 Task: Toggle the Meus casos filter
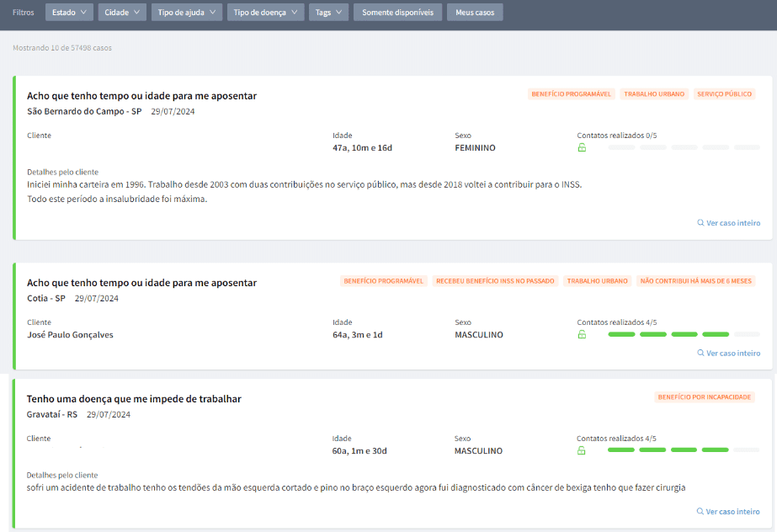(475, 13)
